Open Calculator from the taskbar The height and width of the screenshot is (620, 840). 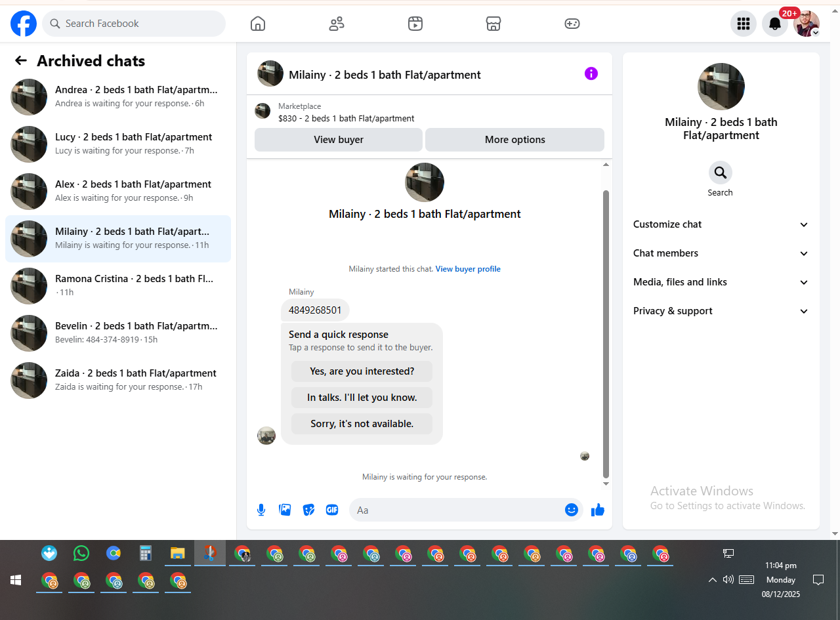point(146,553)
